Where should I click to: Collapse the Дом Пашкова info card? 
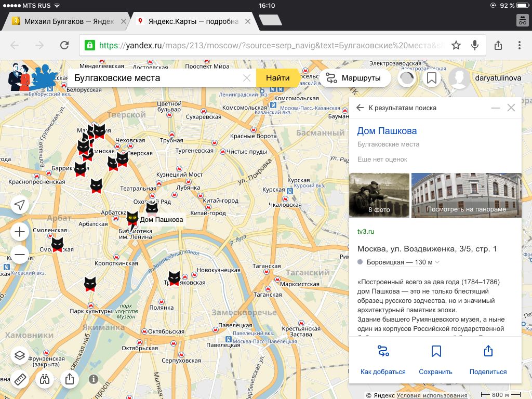point(496,108)
